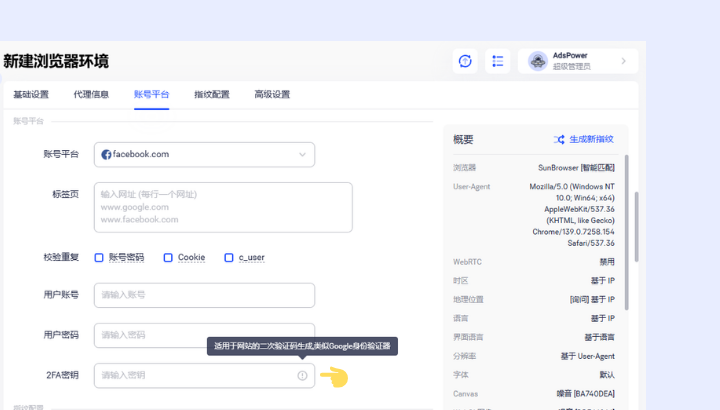Image resolution: width=720 pixels, height=410 pixels.
Task: Click the 分辨率 基于 User-Agent value
Action: click(587, 356)
